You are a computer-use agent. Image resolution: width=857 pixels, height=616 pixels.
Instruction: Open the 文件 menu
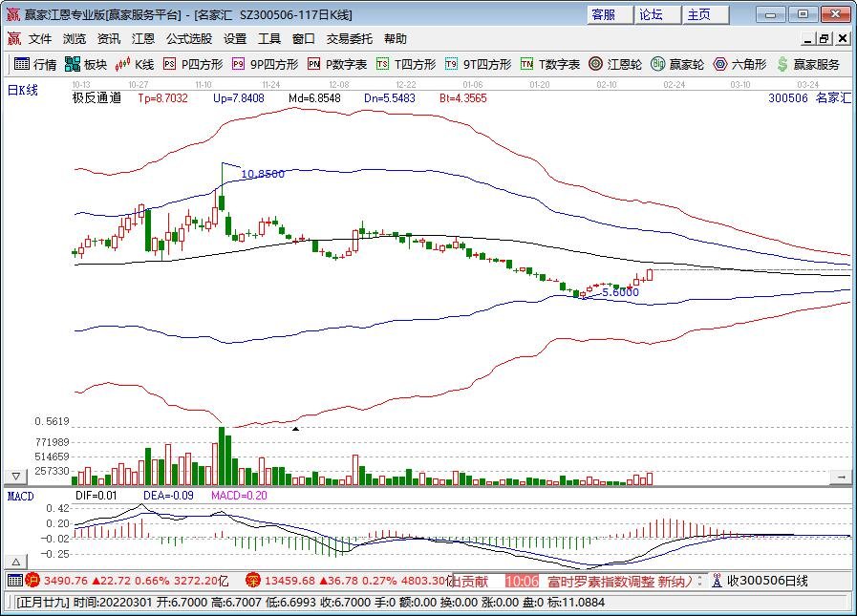pyautogui.click(x=40, y=39)
